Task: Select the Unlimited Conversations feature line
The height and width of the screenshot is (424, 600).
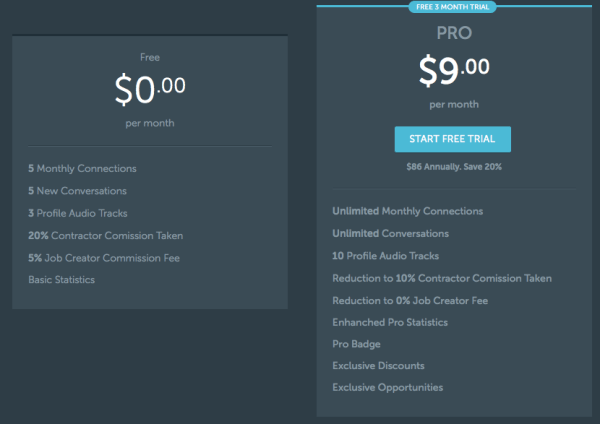Action: (390, 233)
